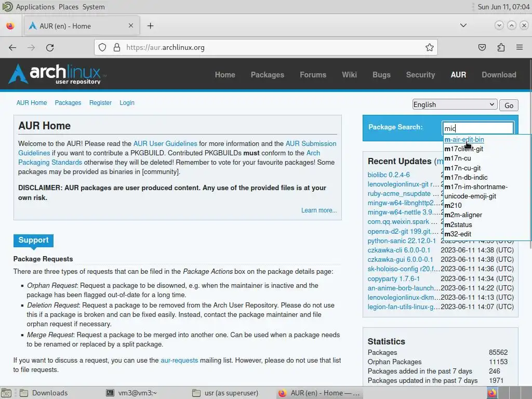Open the aur-requests mailing list link
The height and width of the screenshot is (399, 532).
click(x=179, y=361)
